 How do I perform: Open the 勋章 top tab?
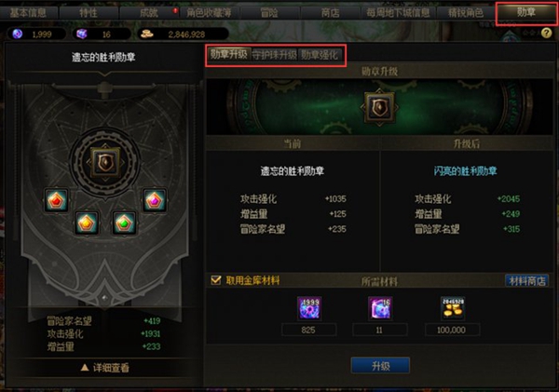526,12
